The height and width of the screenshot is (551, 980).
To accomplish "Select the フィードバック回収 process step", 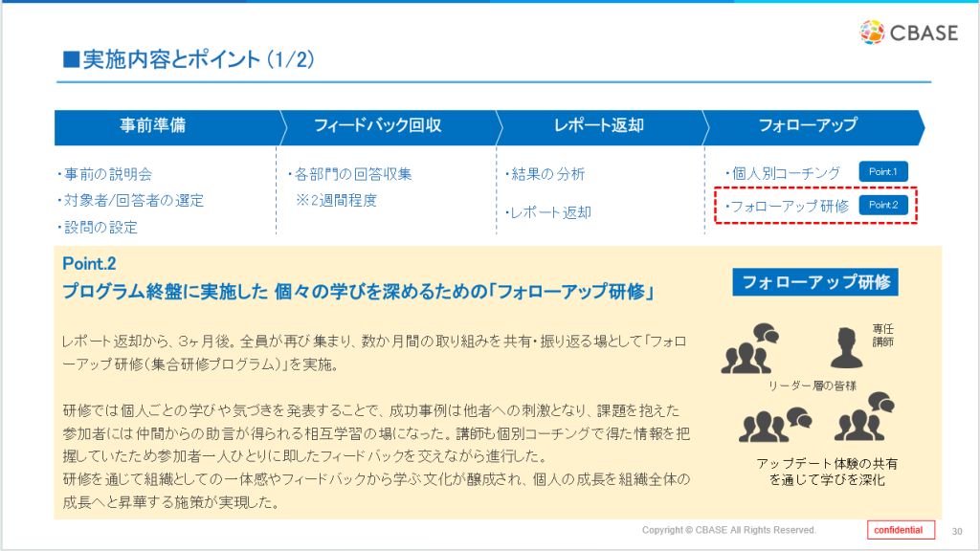I will [377, 126].
